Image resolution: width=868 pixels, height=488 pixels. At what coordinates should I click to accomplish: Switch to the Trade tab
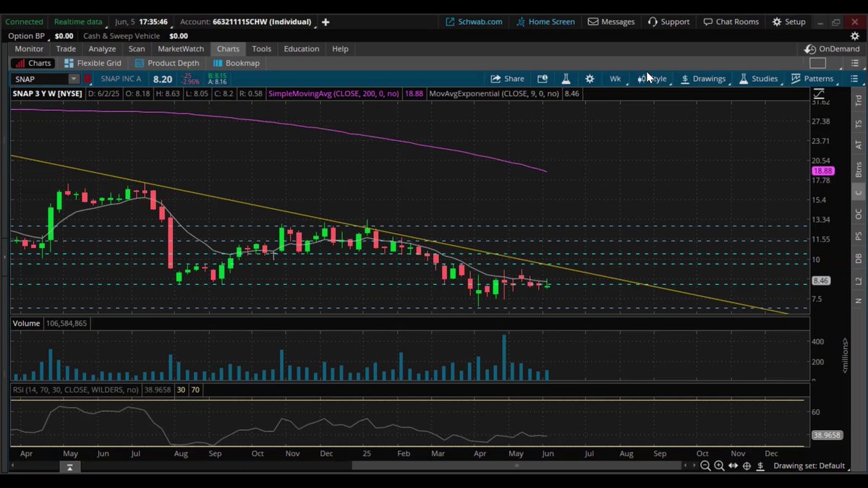click(x=66, y=48)
